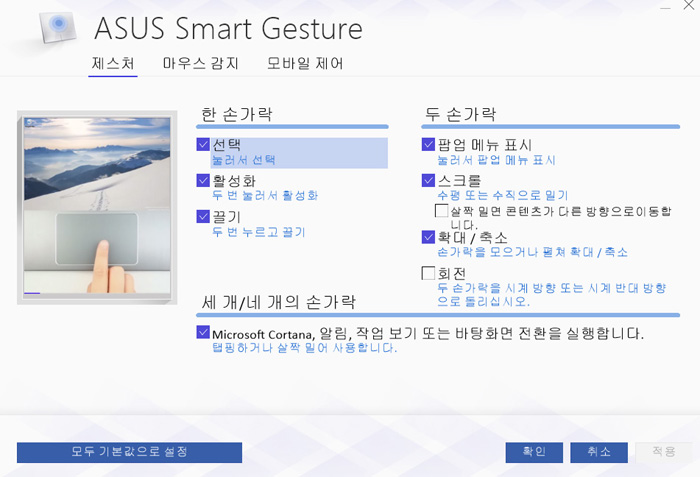Click the 취소 cancel button

coord(599,452)
